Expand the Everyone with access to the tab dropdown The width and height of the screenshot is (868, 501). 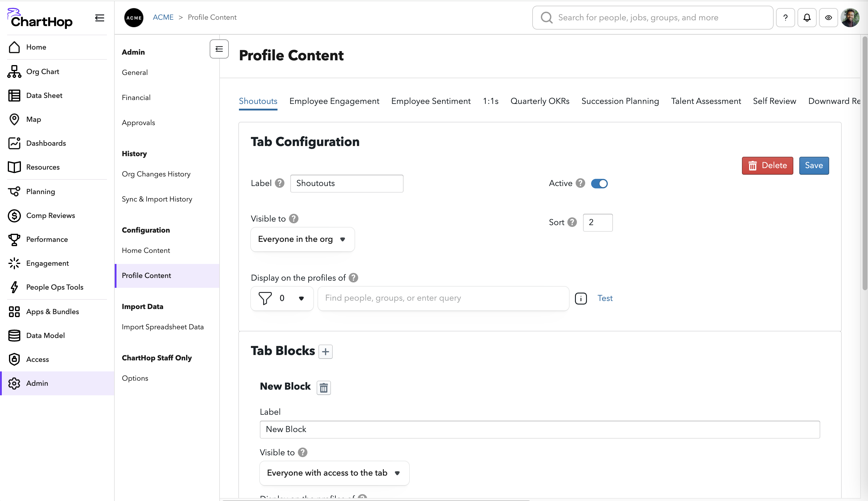(x=334, y=473)
